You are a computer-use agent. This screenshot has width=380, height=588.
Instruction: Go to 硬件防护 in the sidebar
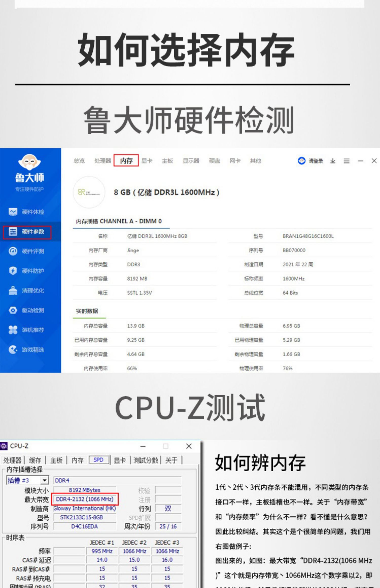point(27,271)
